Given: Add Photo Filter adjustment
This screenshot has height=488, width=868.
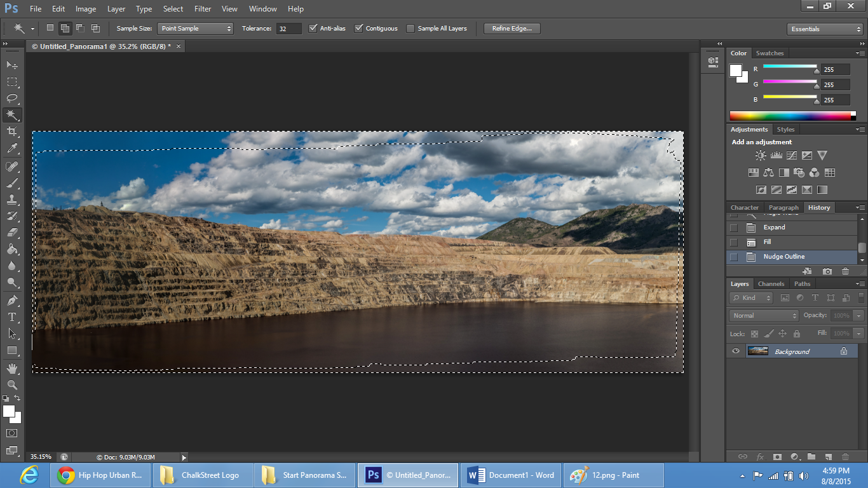Looking at the screenshot, I should [x=799, y=172].
